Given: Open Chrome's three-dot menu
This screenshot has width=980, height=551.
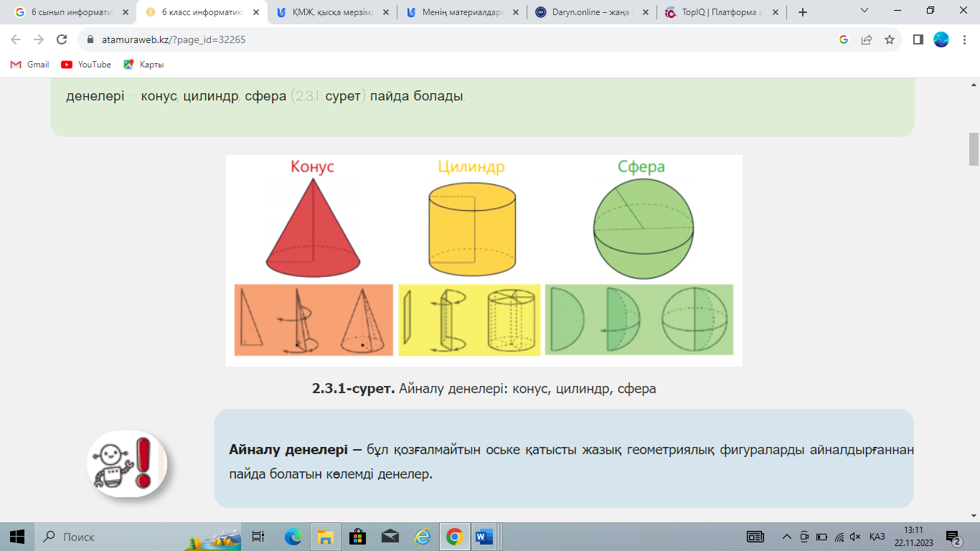Looking at the screenshot, I should pyautogui.click(x=964, y=40).
